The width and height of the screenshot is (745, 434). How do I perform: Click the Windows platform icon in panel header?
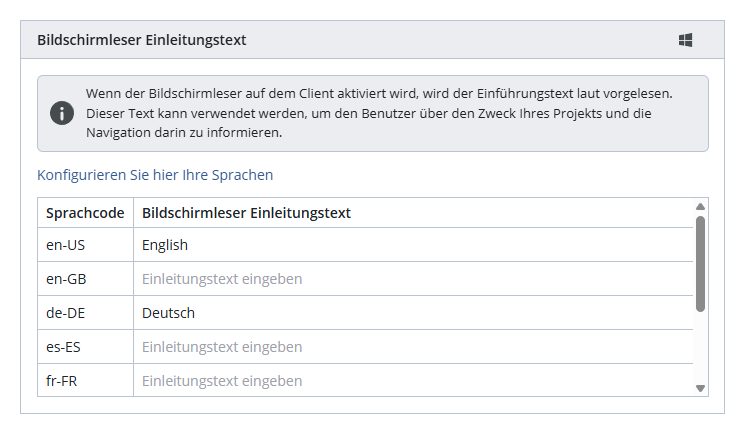coord(686,40)
